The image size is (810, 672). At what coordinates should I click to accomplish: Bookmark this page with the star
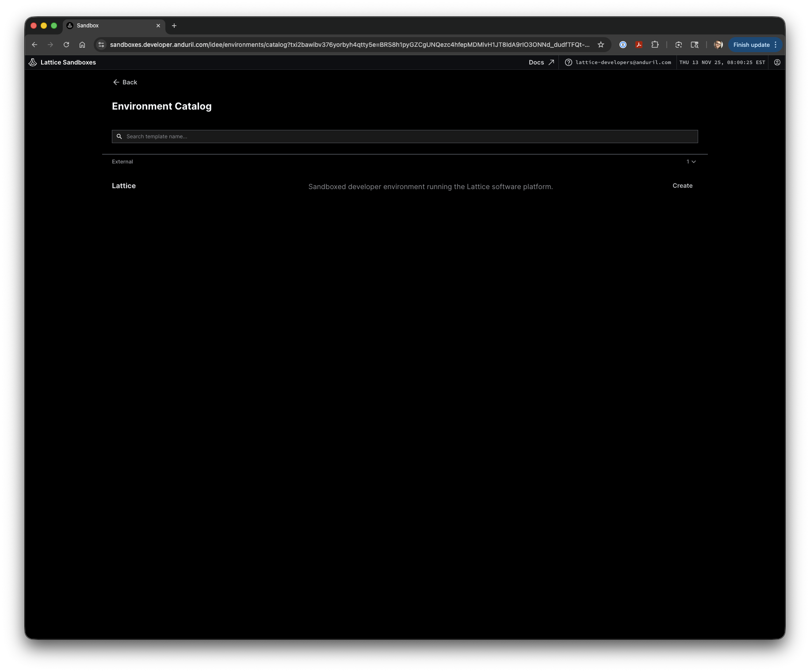pos(601,45)
